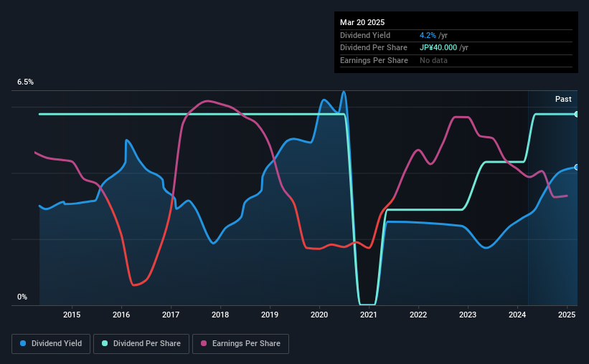589x364 pixels.
Task: Click the 0% y-axis label
Action: click(x=22, y=297)
